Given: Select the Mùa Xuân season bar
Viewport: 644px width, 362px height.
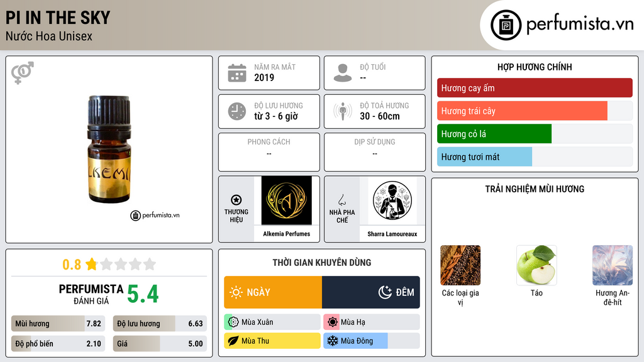Looking at the screenshot, I should click(272, 322).
